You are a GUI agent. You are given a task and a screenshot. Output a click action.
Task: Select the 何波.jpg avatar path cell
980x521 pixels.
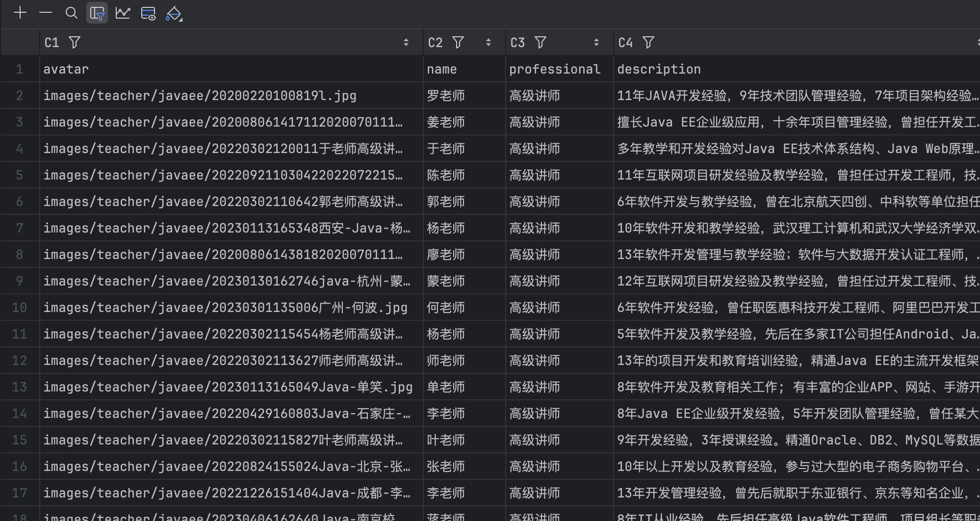(226, 308)
